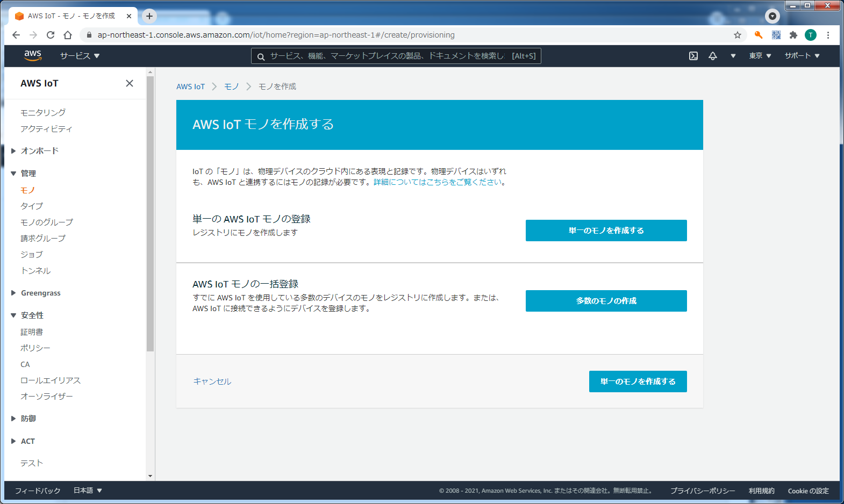844x504 pixels.
Task: Select トンネル in sidebar
Action: pos(35,271)
